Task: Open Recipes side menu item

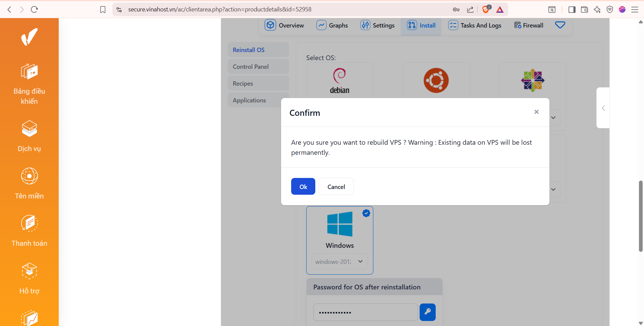Action: click(x=258, y=83)
